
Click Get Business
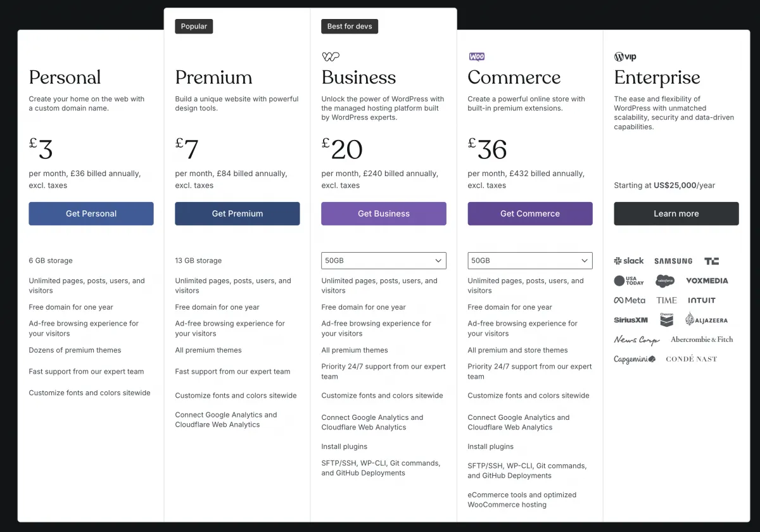(383, 213)
